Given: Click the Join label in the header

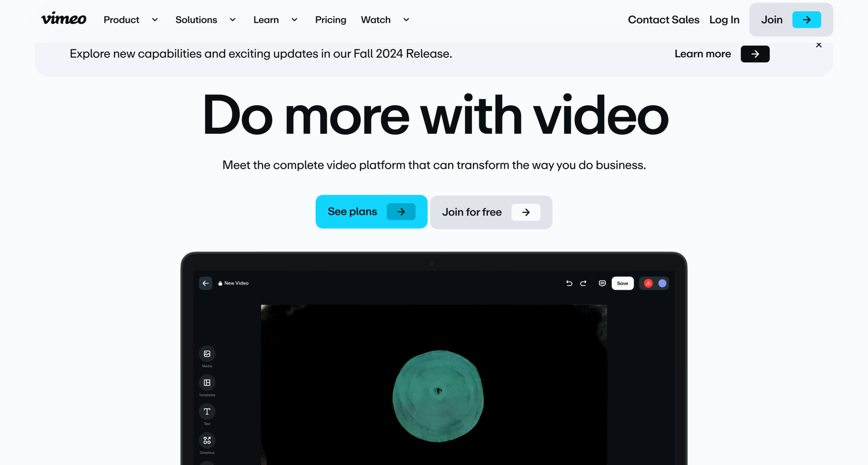Looking at the screenshot, I should [x=771, y=20].
